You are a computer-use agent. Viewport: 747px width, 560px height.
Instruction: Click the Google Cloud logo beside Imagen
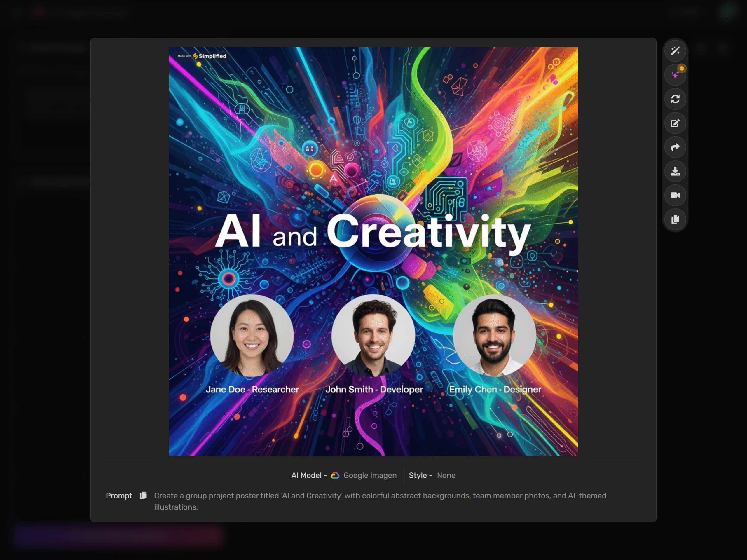click(x=335, y=475)
